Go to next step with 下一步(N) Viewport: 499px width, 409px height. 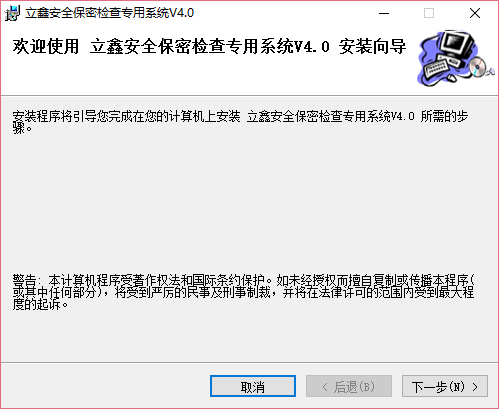click(x=445, y=386)
